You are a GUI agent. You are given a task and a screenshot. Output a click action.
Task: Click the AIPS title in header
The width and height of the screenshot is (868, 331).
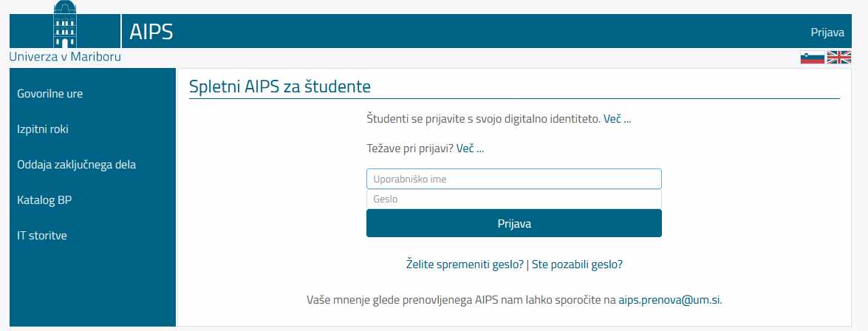click(151, 32)
